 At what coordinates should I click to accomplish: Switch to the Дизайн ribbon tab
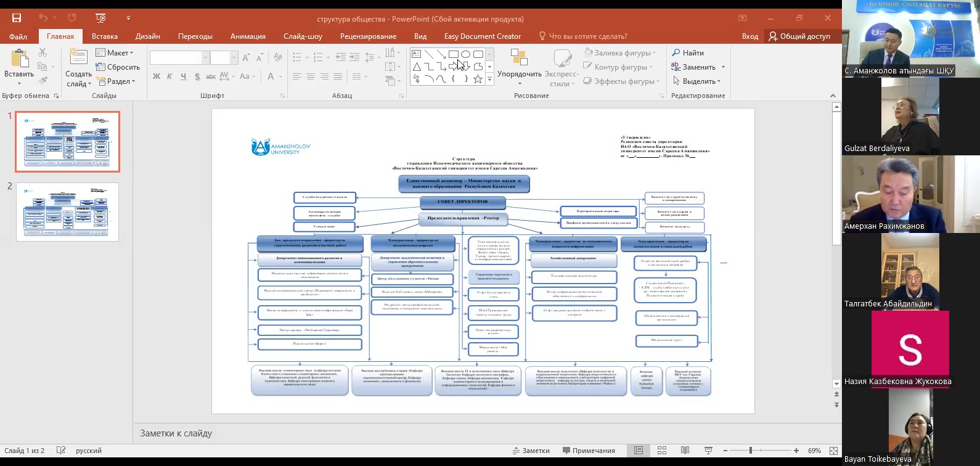(x=148, y=36)
